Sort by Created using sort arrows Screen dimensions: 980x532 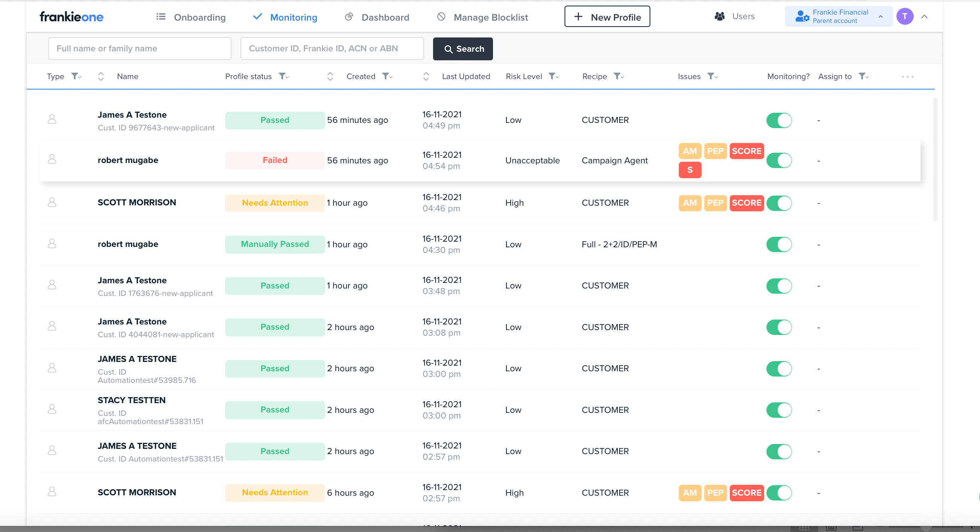click(330, 76)
